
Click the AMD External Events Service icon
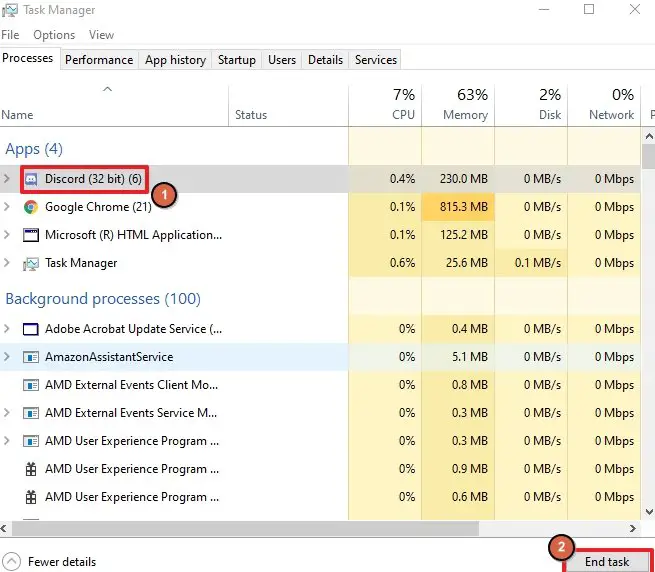click(31, 413)
